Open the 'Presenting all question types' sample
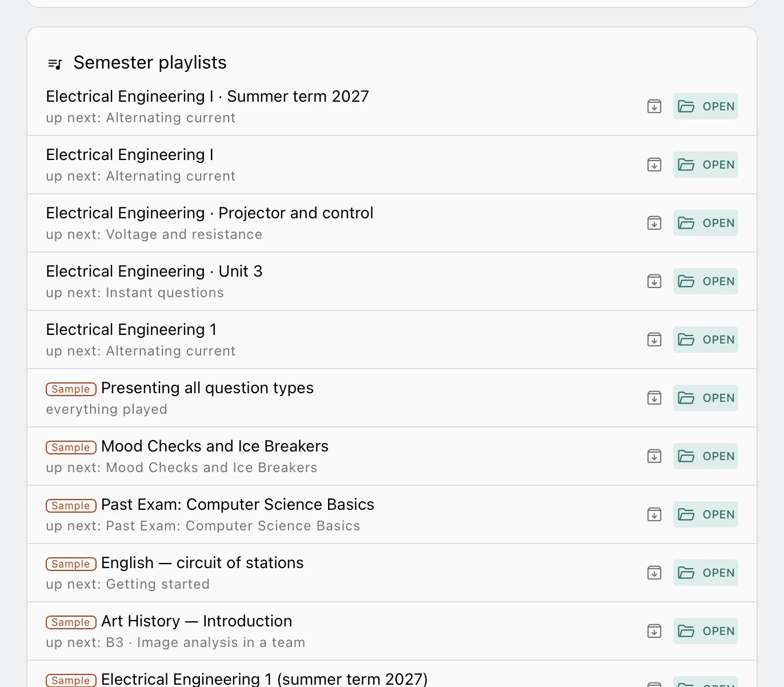This screenshot has height=687, width=784. [706, 398]
